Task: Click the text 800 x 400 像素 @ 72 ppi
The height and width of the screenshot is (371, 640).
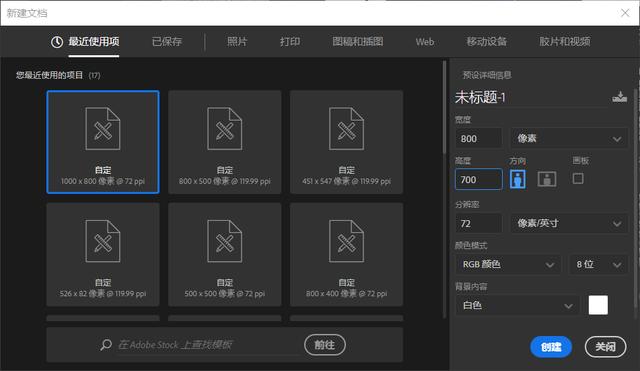Action: [x=347, y=293]
